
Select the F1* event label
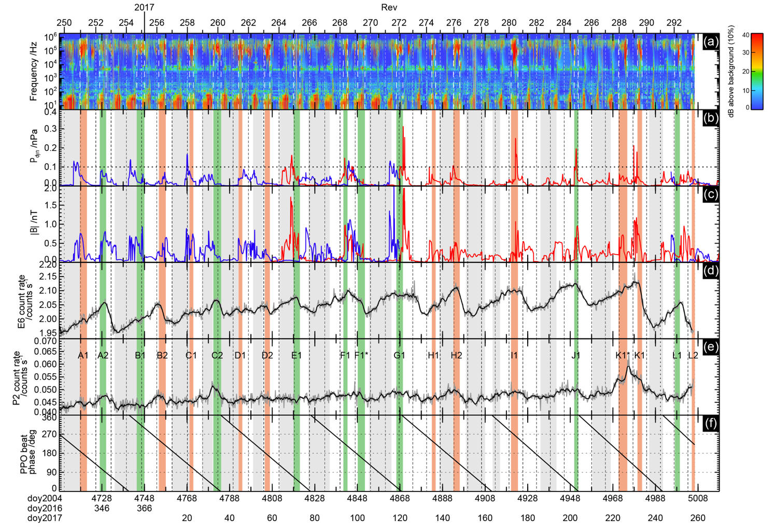(x=361, y=355)
